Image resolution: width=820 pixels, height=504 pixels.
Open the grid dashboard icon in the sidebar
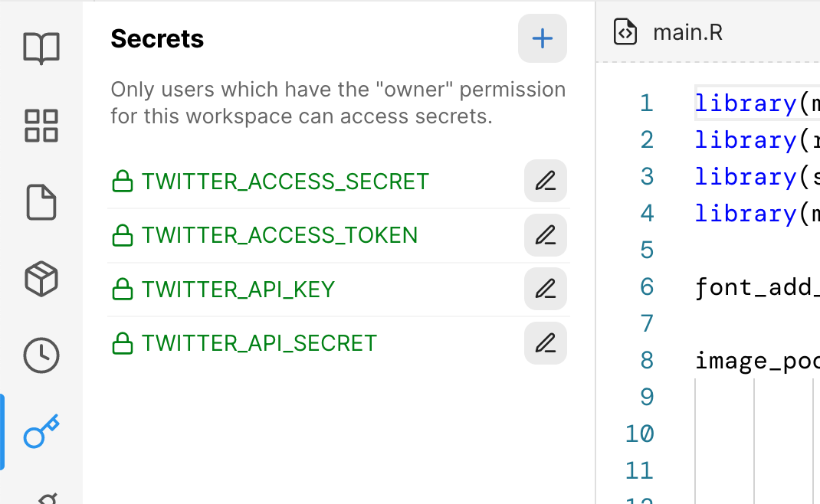[41, 126]
